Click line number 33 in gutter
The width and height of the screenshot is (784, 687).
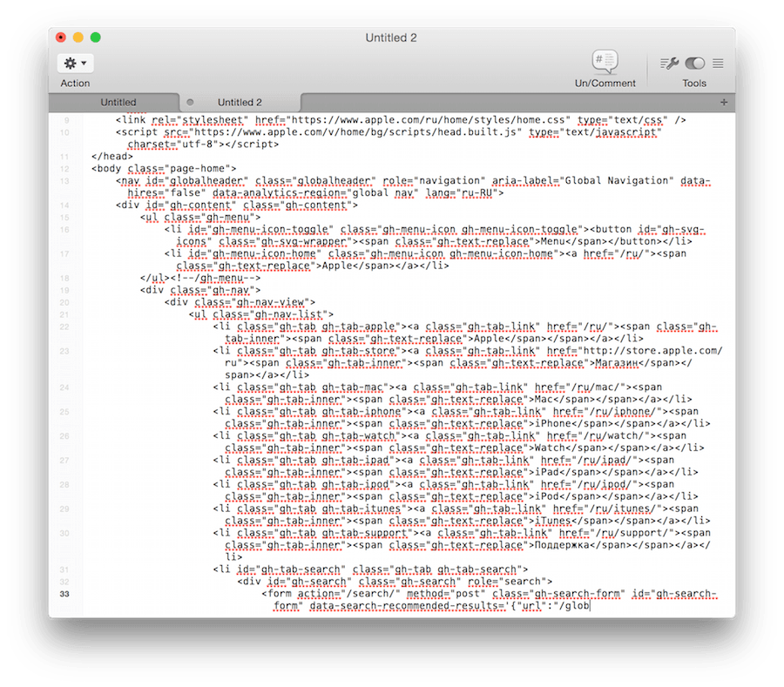[x=64, y=594]
